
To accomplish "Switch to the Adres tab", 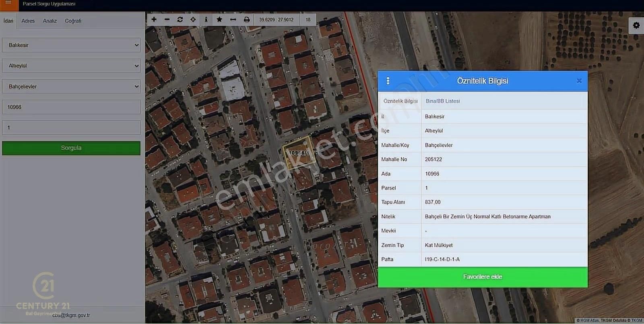I will coord(28,21).
